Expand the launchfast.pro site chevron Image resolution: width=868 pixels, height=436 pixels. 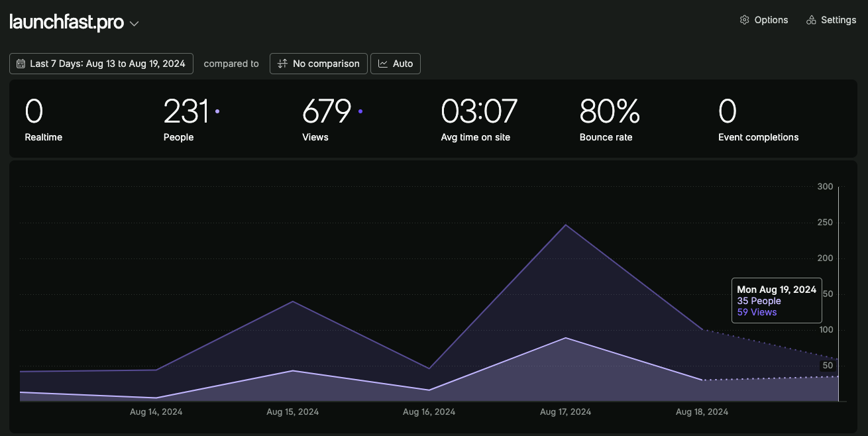[134, 24]
